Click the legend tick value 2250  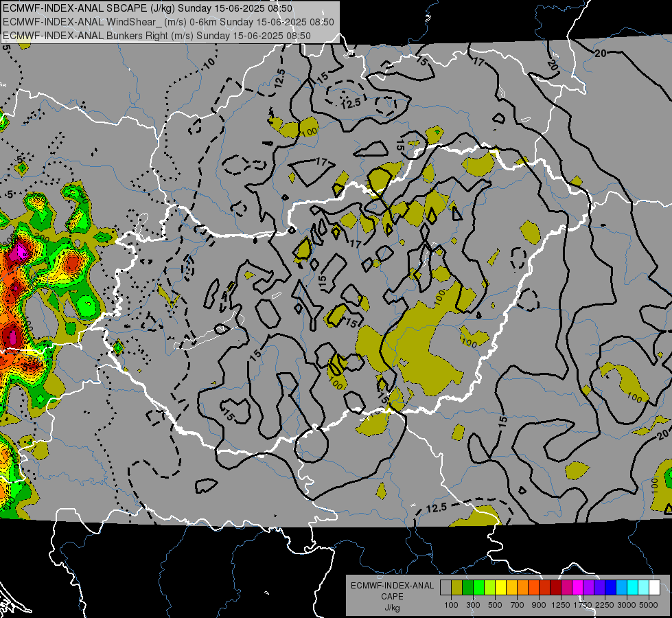605,605
